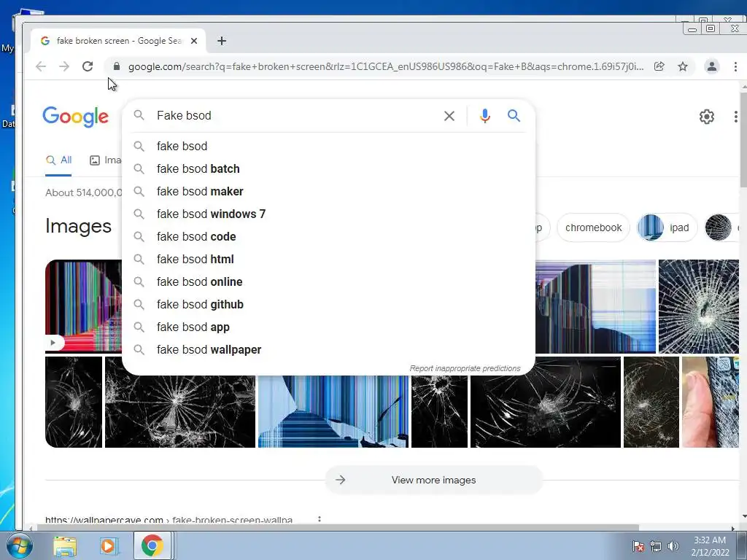This screenshot has height=560, width=747.
Task: Select suggestion 'fake bsod batch'
Action: pyautogui.click(x=329, y=169)
